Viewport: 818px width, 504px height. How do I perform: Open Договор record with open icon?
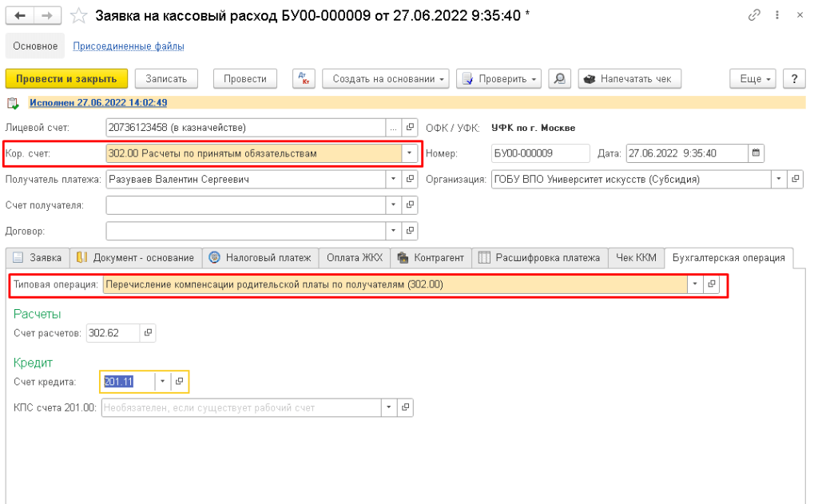(410, 231)
